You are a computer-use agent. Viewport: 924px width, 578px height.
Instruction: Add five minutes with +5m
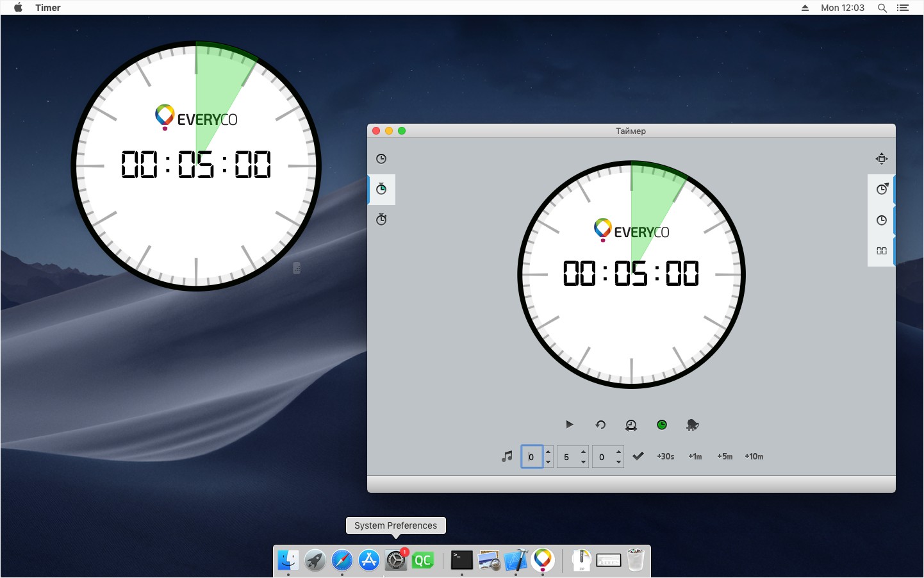[725, 456]
